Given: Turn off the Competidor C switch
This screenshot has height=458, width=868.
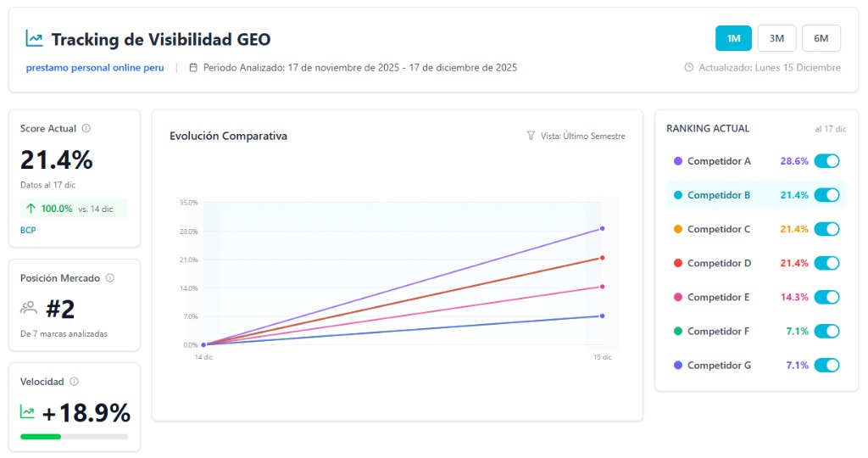Looking at the screenshot, I should 826,229.
